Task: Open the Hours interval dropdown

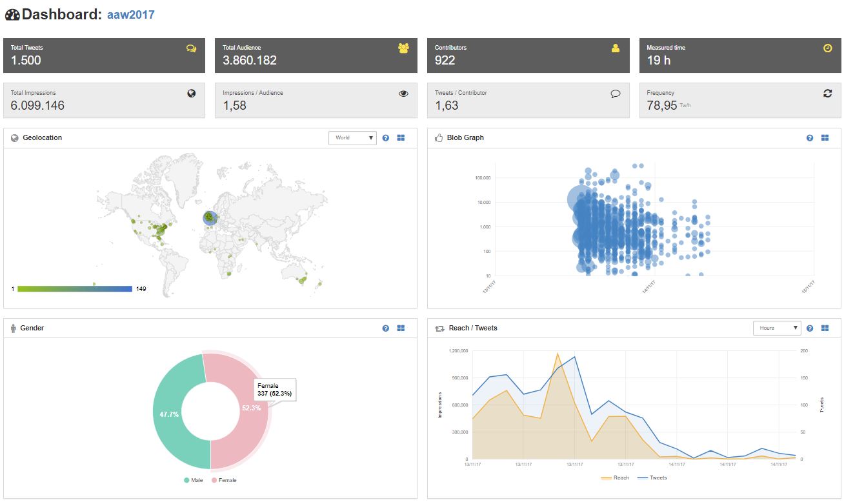Action: (777, 328)
